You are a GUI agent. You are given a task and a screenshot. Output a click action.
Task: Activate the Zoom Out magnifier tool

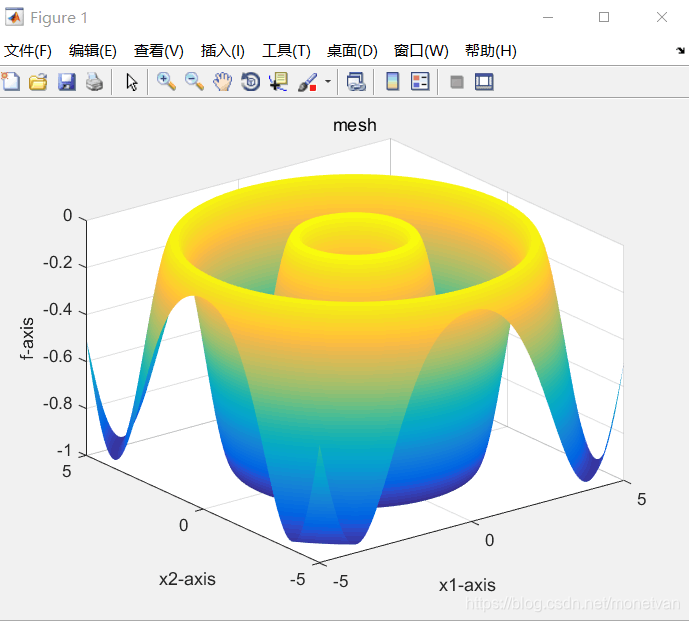pos(194,82)
